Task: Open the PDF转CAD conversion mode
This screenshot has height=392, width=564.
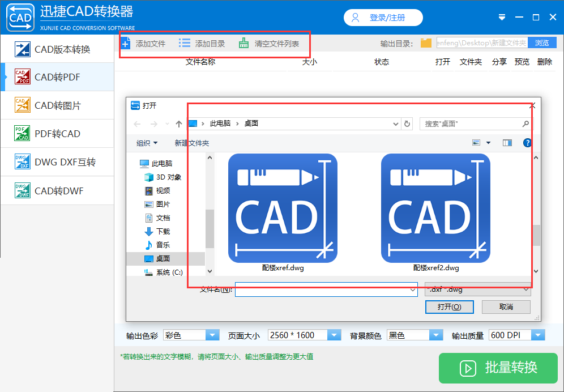Action: coord(57,134)
